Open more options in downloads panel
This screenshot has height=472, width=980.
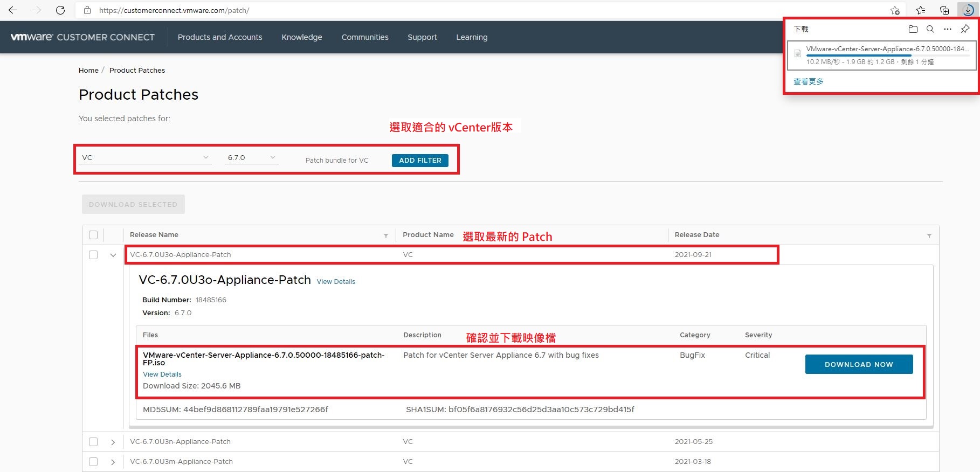(x=948, y=29)
